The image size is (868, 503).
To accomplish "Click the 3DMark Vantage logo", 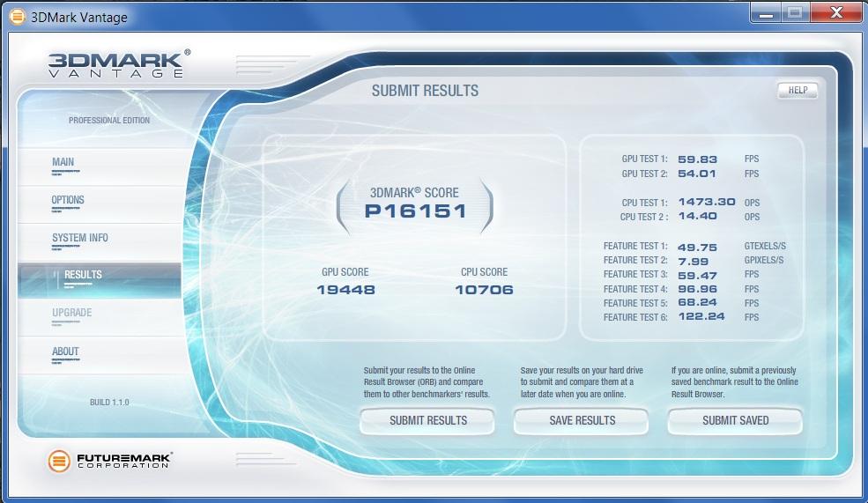I will (x=118, y=63).
